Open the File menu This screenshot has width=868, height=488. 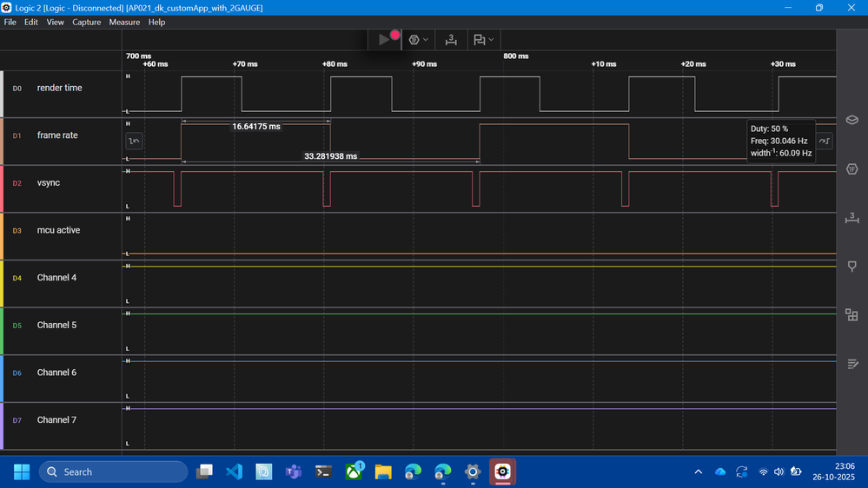[x=10, y=22]
